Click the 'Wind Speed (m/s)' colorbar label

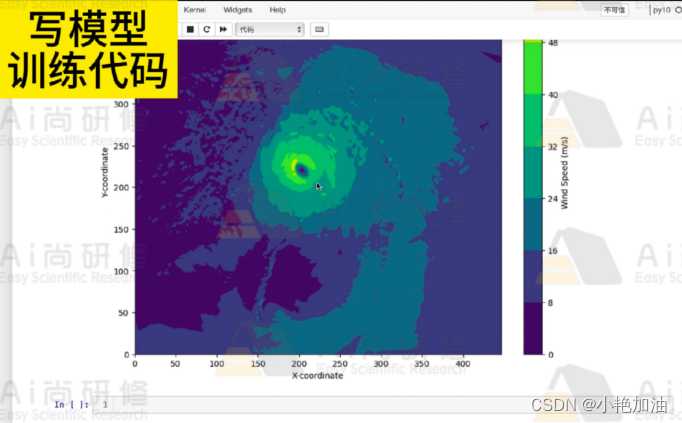[565, 172]
